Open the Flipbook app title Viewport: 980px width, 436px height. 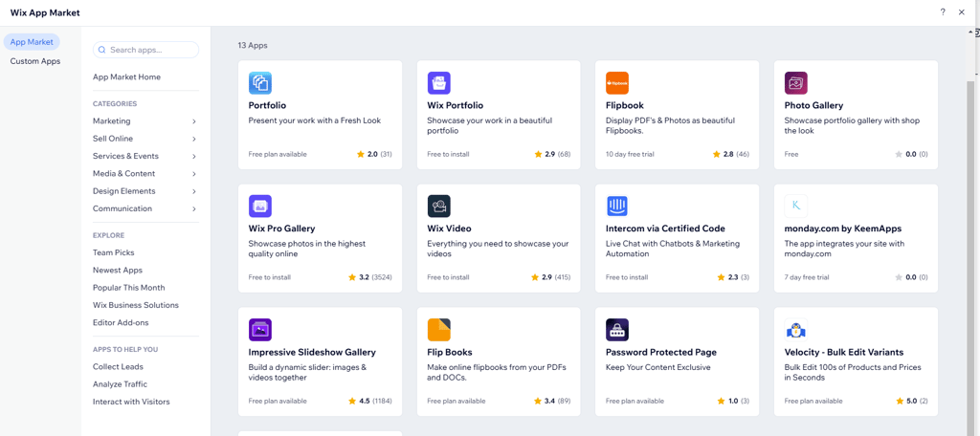coord(625,105)
